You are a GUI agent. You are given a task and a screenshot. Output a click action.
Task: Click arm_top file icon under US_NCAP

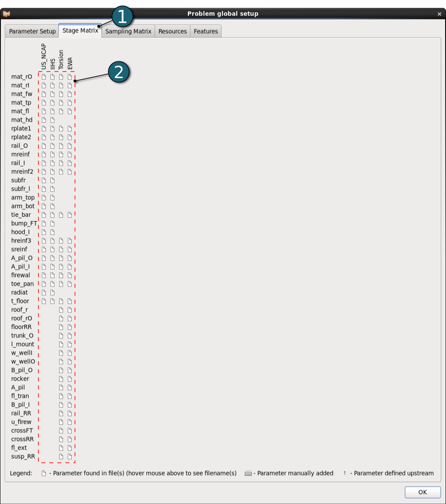pos(44,198)
